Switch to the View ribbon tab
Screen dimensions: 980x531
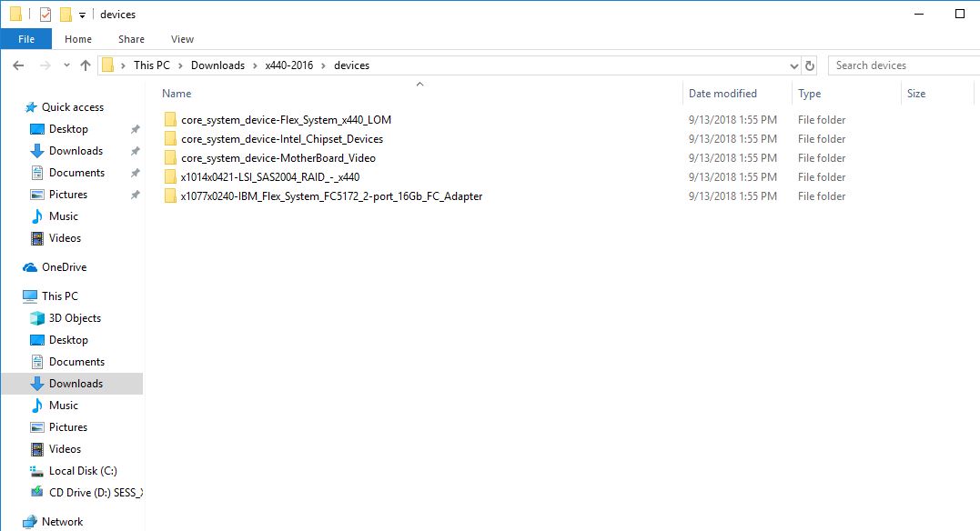182,39
